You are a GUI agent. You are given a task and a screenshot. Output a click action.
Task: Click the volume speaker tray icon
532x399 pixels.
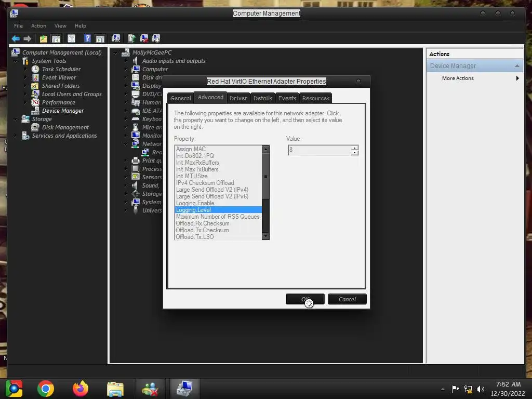pos(481,389)
